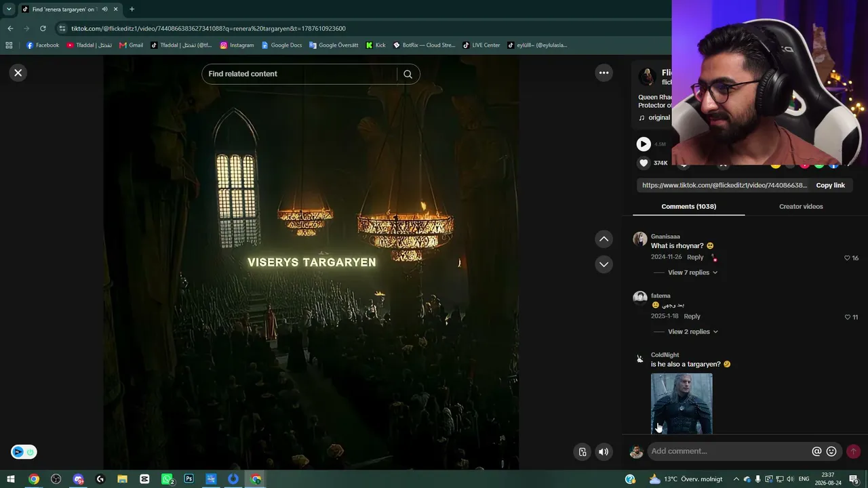Copy link to the video
The height and width of the screenshot is (488, 868).
click(830, 185)
